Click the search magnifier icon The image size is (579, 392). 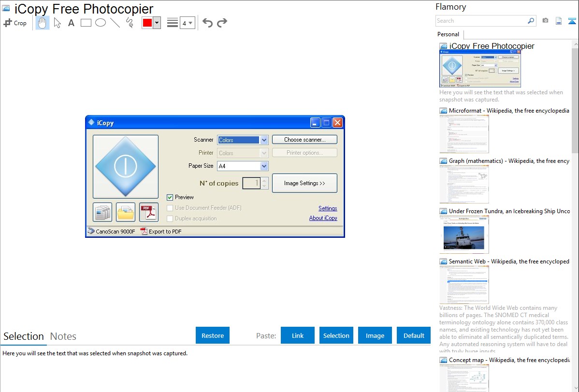point(531,21)
